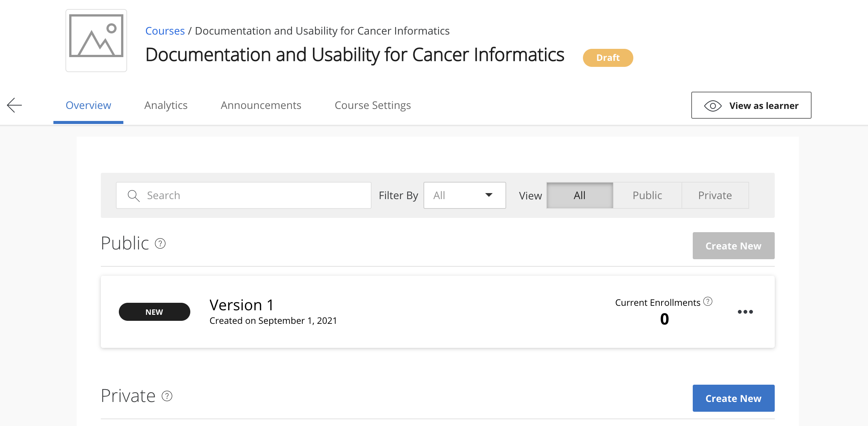Screen dimensions: 868x426
Task: Go to the Course Settings tab
Action: [x=373, y=105]
